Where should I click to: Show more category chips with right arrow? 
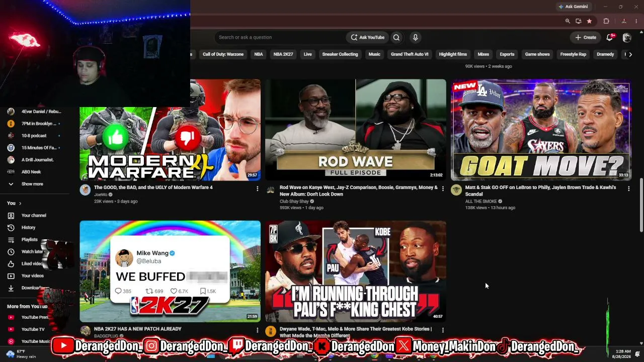point(630,54)
